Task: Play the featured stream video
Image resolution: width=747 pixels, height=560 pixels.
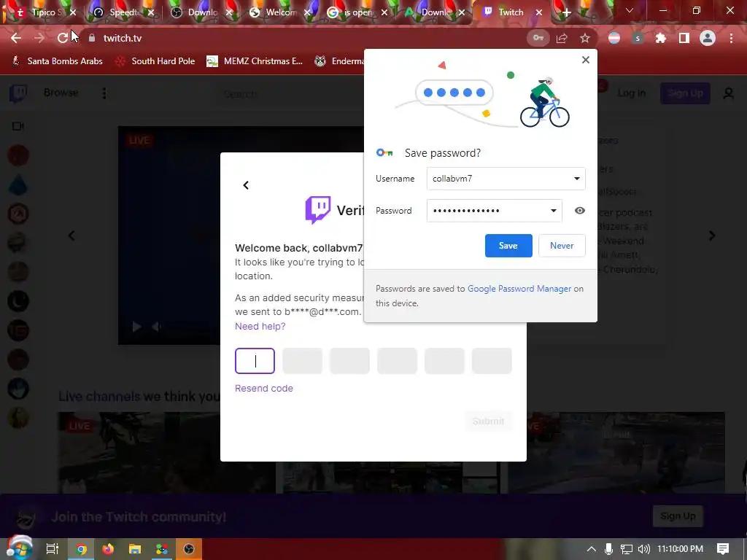Action: [136, 327]
